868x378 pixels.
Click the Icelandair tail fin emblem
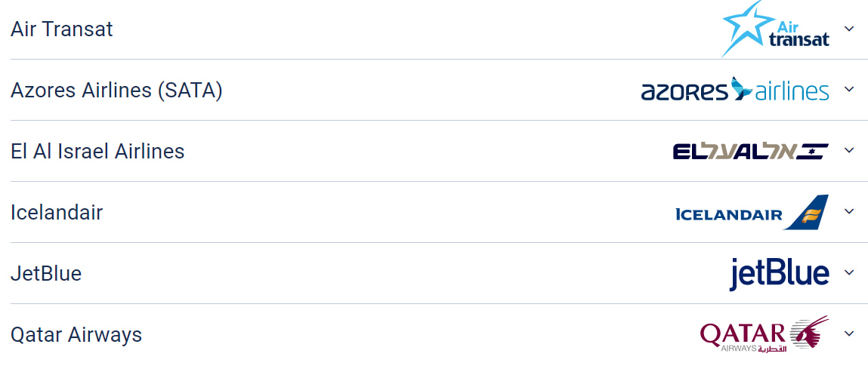(808, 212)
